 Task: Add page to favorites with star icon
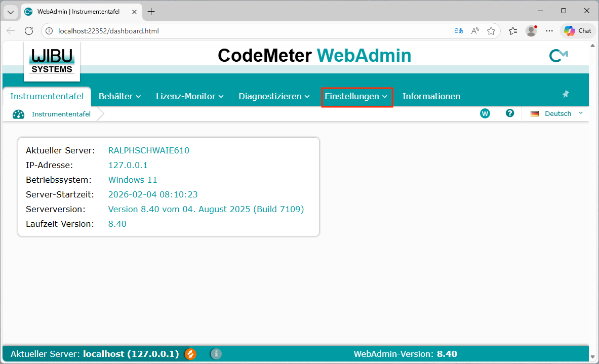(491, 31)
